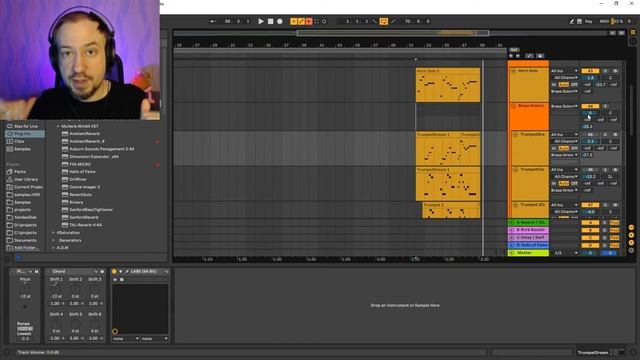
Task: Select Horn Solo 3 MIDI clip
Action: (448, 85)
